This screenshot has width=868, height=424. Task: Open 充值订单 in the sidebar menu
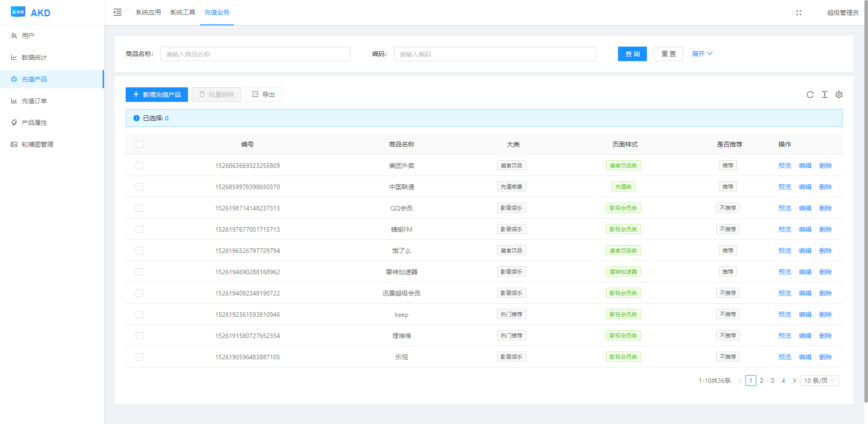[x=34, y=101]
